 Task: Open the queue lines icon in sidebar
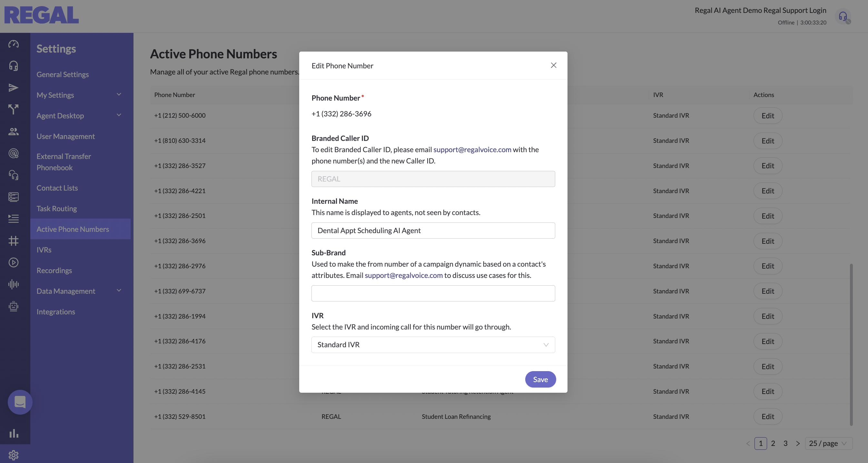(14, 219)
